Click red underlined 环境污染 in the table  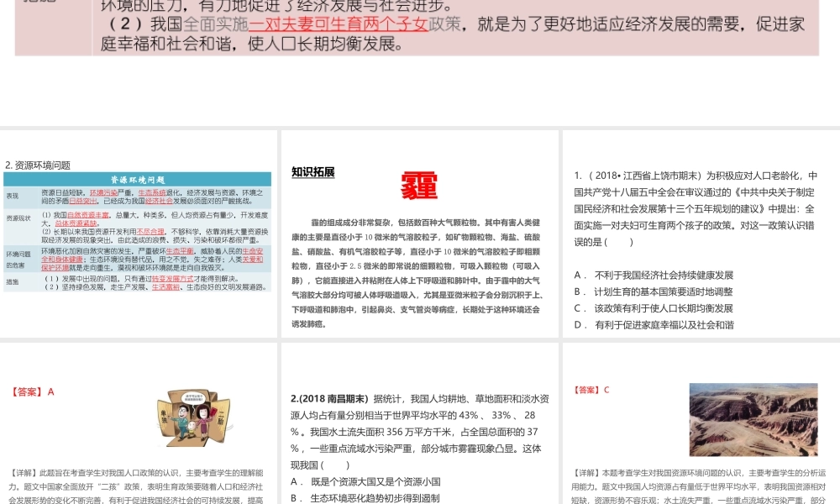(x=103, y=193)
